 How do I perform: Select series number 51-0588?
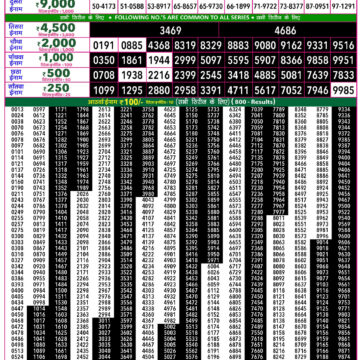131,6
